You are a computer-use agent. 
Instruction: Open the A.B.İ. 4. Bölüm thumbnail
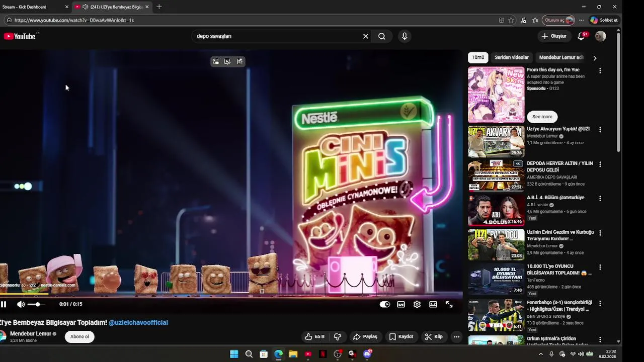[496, 210]
